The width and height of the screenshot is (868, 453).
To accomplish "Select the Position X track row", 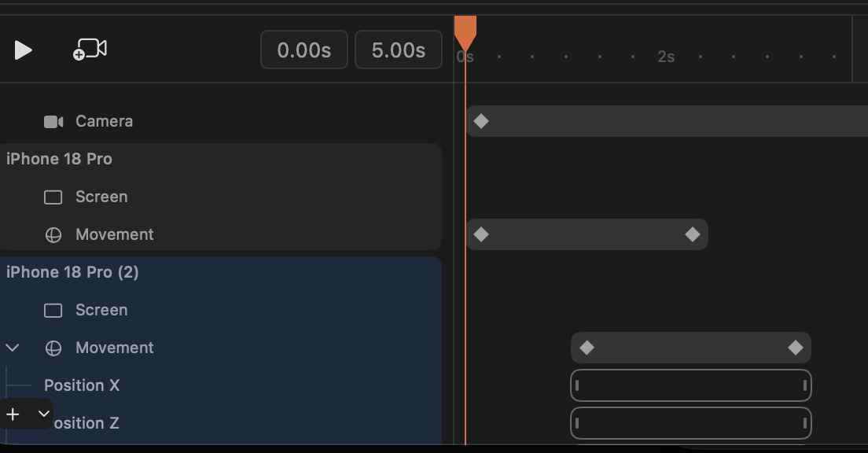I will coord(220,385).
